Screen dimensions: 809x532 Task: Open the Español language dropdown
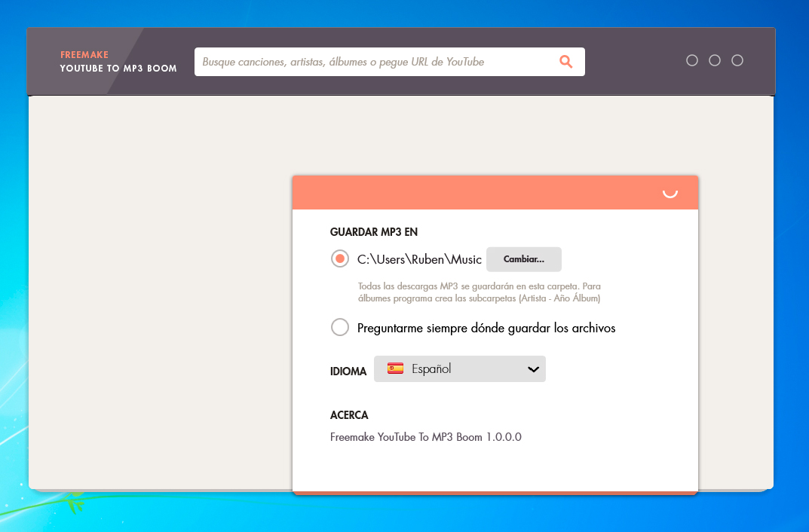coord(460,369)
